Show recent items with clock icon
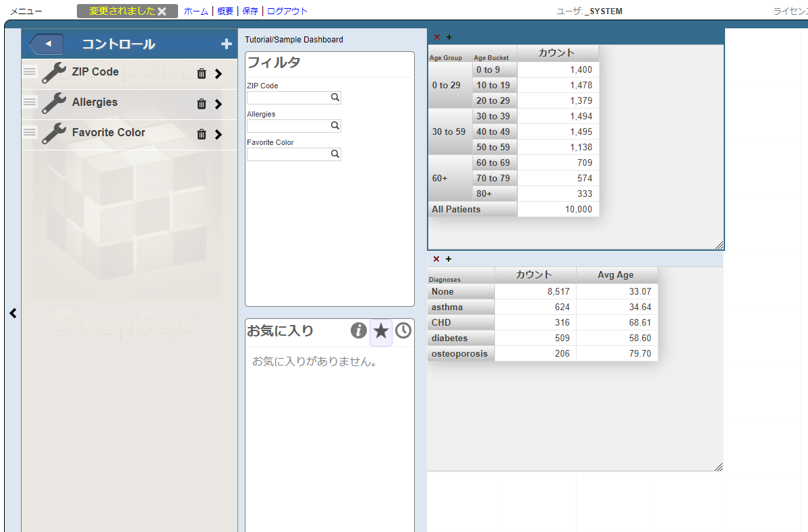The image size is (808, 532). pyautogui.click(x=403, y=330)
